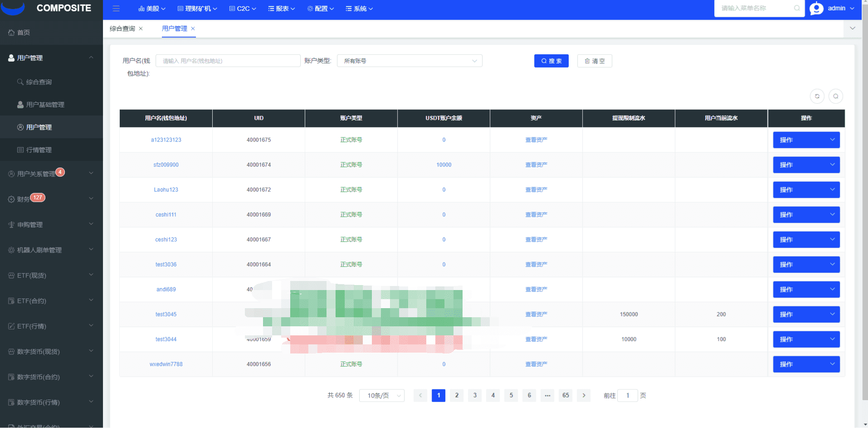Click the hamburger menu collapse icon
This screenshot has width=868, height=431.
tap(116, 9)
